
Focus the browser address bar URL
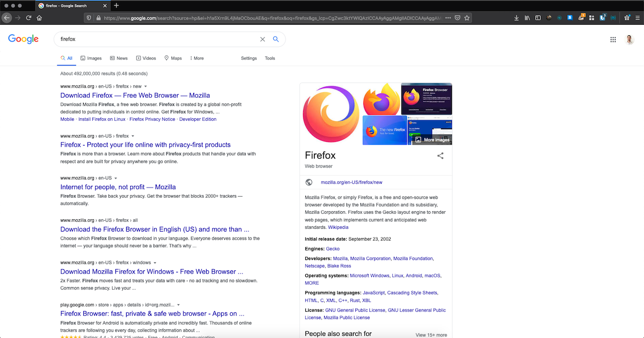(x=273, y=18)
